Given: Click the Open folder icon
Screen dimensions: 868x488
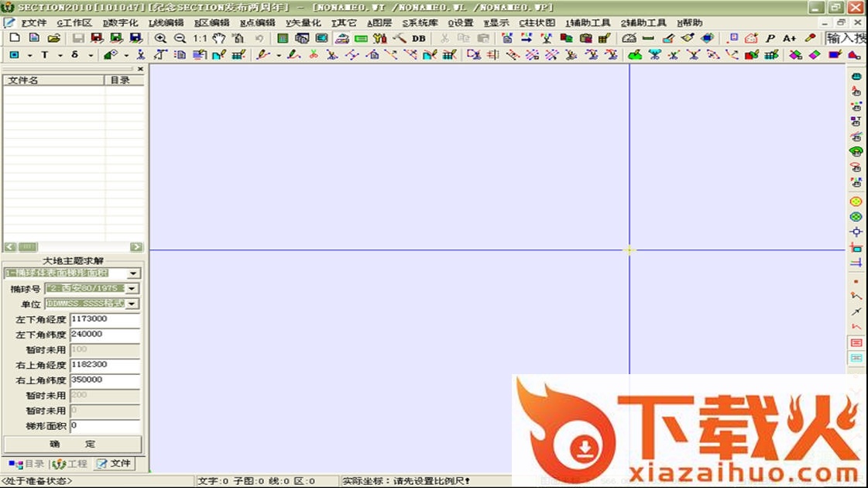Looking at the screenshot, I should click(x=53, y=38).
